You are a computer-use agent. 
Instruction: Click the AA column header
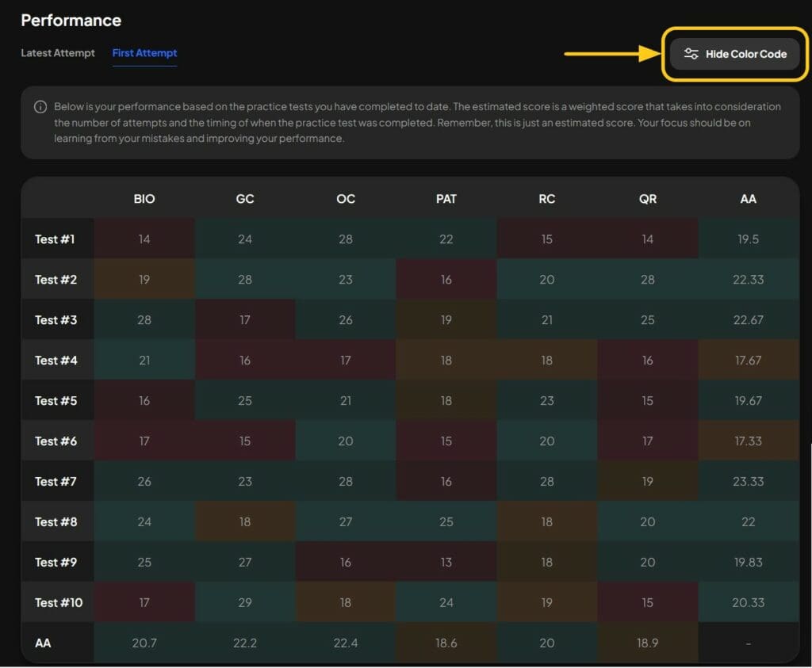(x=748, y=199)
